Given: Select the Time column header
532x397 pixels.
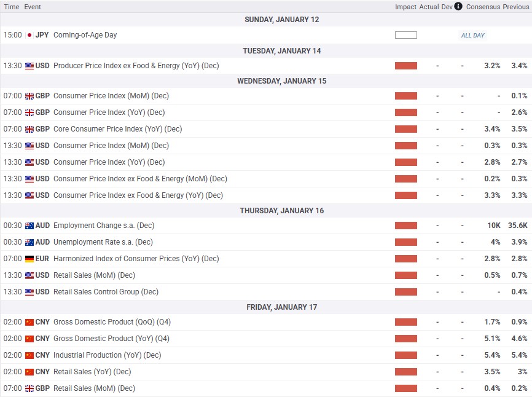Looking at the screenshot, I should click(x=12, y=7).
